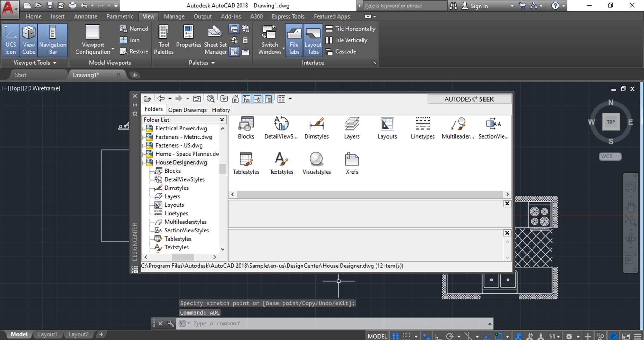Toggle the View Cube display
Image resolution: width=644 pixels, height=340 pixels.
pyautogui.click(x=28, y=40)
